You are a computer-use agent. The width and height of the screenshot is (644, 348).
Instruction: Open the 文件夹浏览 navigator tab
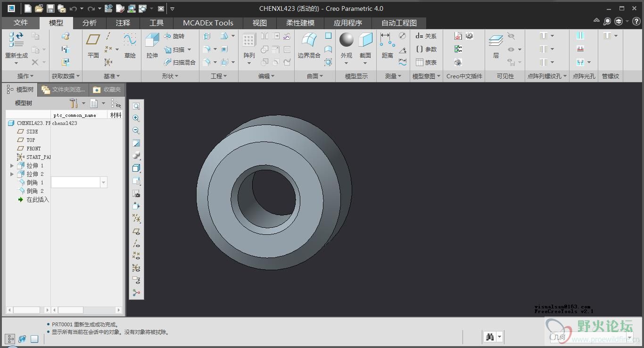point(63,89)
